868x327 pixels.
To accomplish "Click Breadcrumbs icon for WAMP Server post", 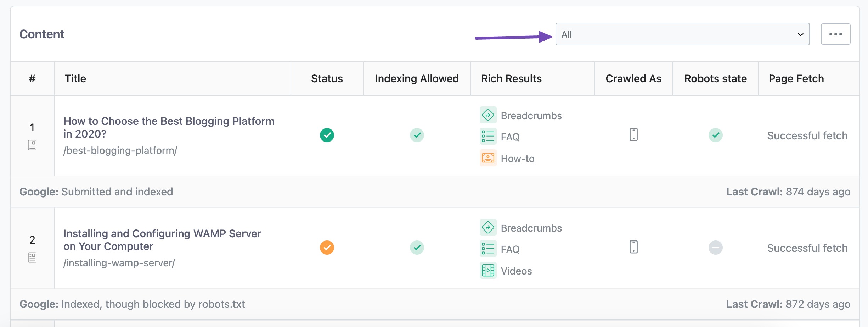I will pyautogui.click(x=488, y=228).
